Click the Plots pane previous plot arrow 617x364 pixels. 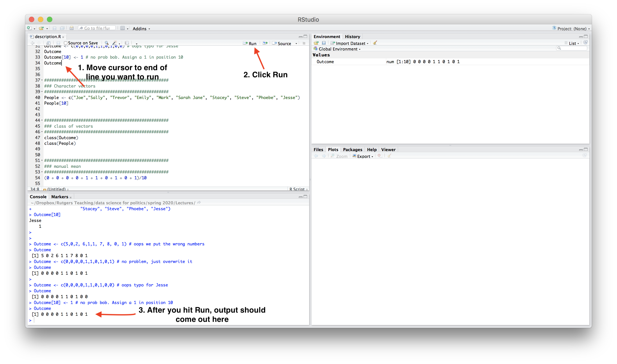(316, 156)
